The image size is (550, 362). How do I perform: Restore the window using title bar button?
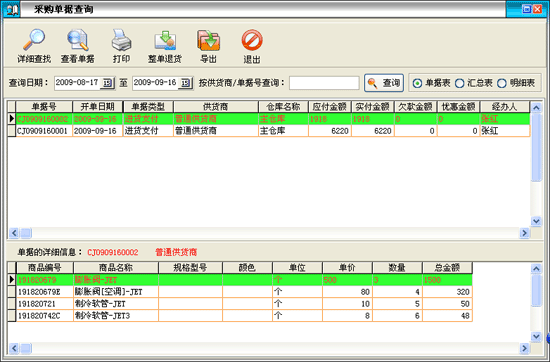(x=526, y=9)
